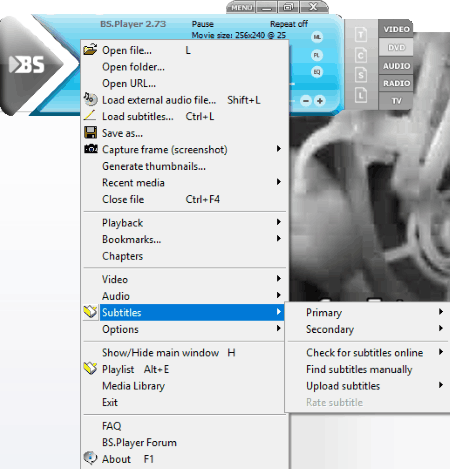This screenshot has width=450, height=469.
Task: Expand Recent media submenu
Action: (185, 183)
